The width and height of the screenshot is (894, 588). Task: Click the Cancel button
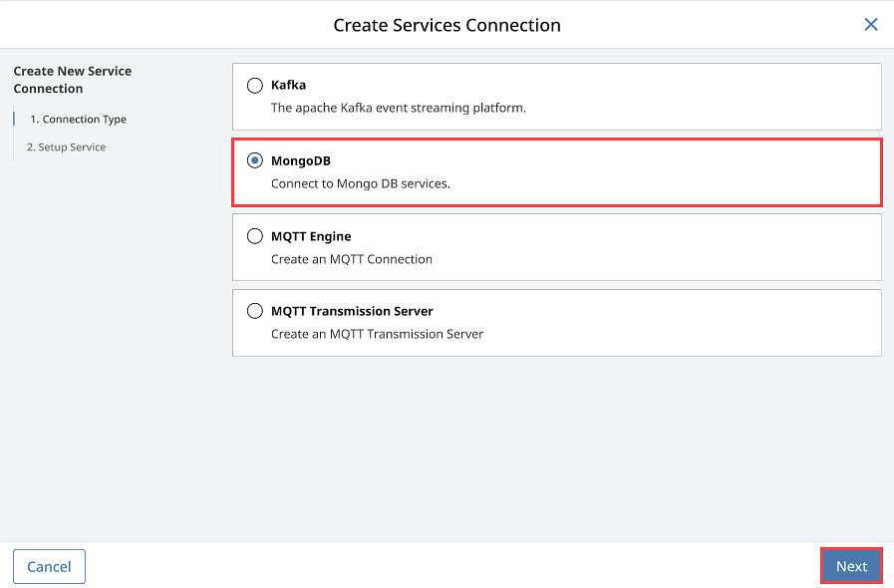click(x=49, y=566)
